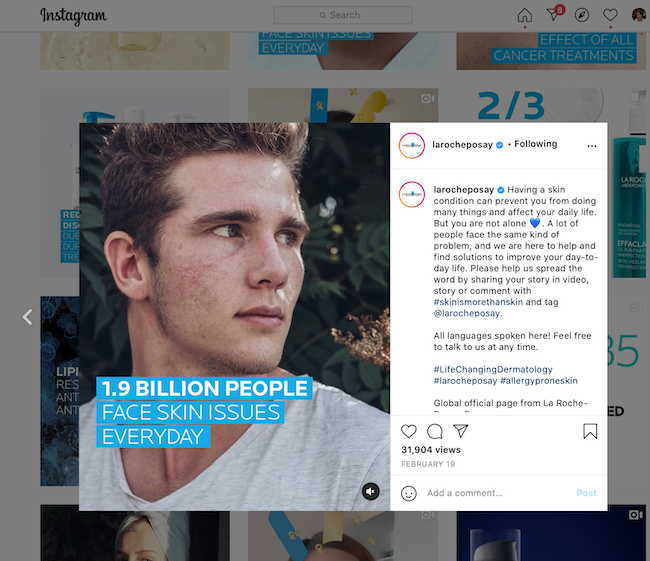
Task: Open the @larocheposay mention link
Action: [466, 313]
